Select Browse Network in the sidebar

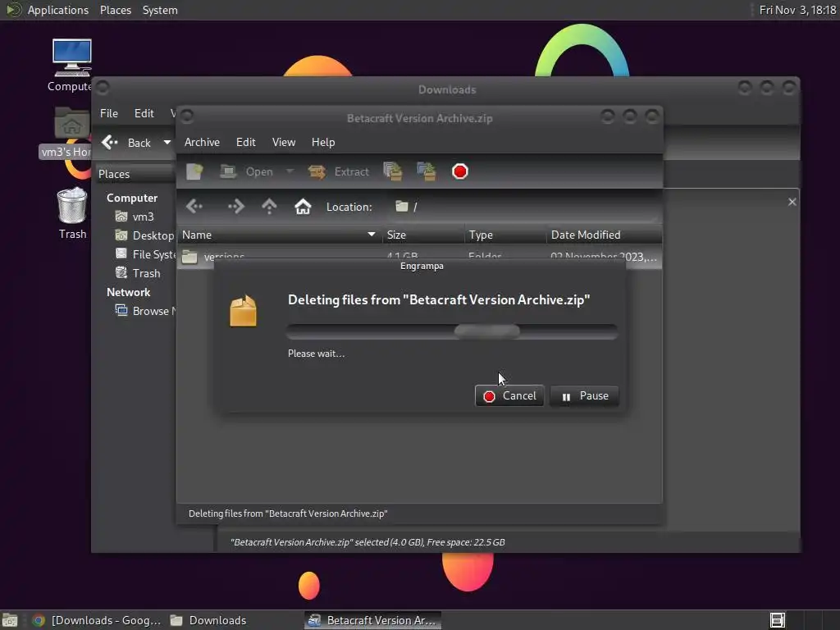145,311
